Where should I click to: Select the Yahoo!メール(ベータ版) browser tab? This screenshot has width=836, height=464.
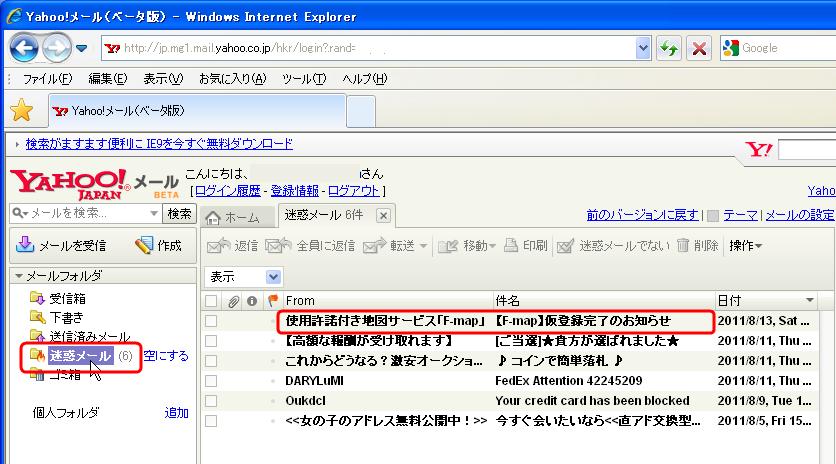pos(197,111)
